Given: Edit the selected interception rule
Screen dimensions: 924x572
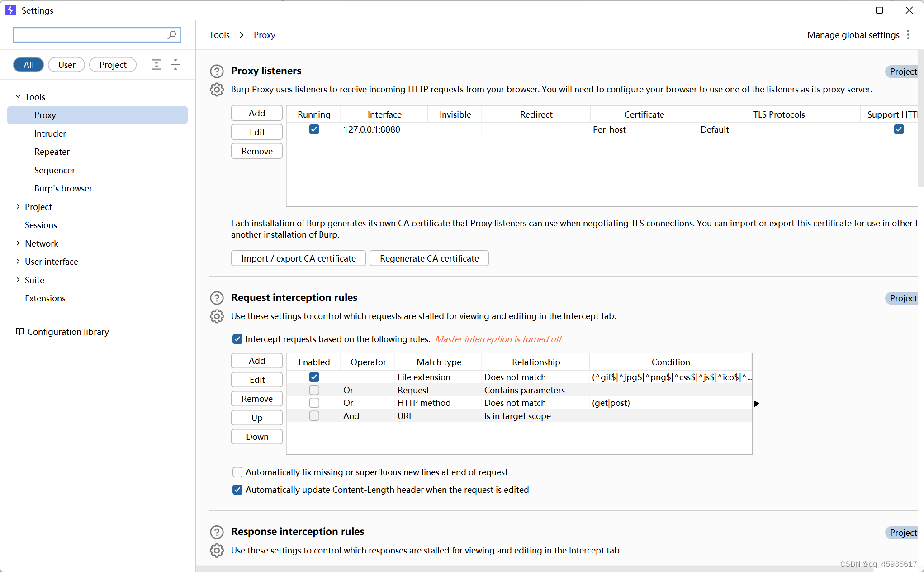Looking at the screenshot, I should coord(257,380).
